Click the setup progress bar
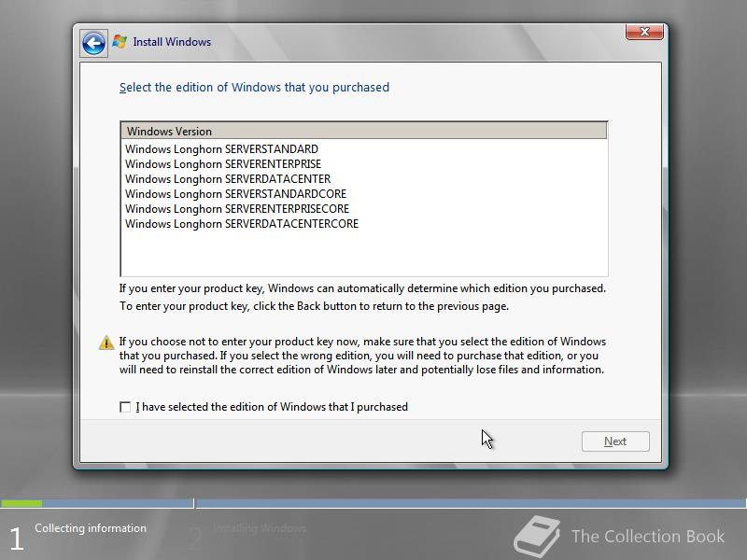The width and height of the screenshot is (747, 560). 373,503
